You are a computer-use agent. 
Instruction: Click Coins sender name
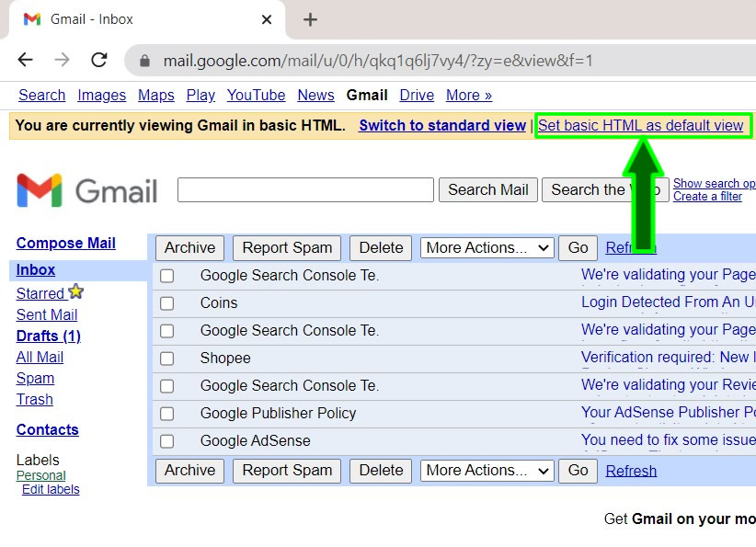click(219, 303)
